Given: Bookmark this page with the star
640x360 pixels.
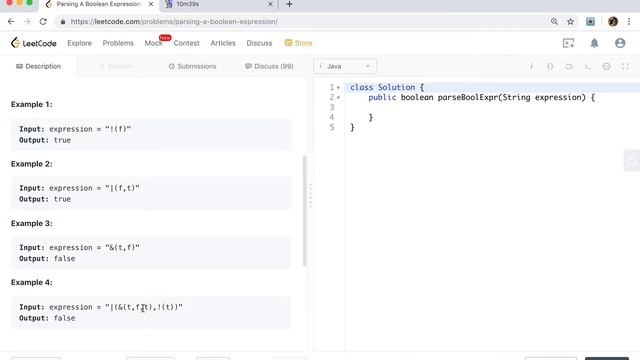Looking at the screenshot, I should point(570,22).
